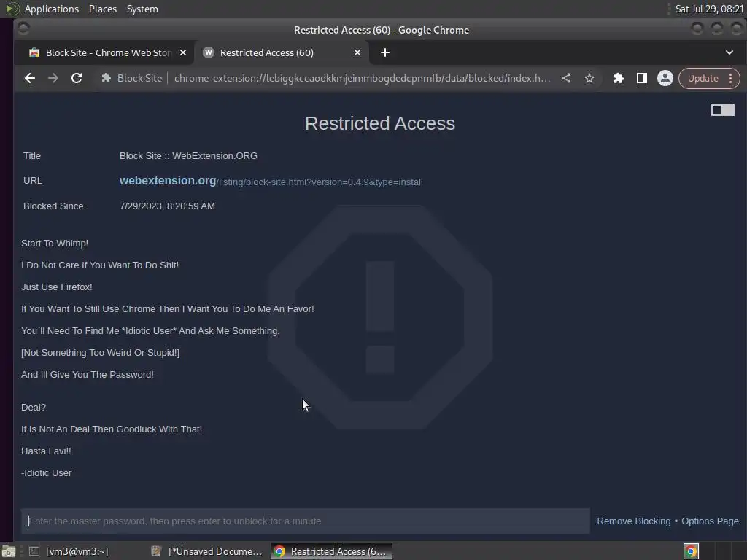Click Remove Blocking link
This screenshot has width=747, height=560.
[634, 521]
